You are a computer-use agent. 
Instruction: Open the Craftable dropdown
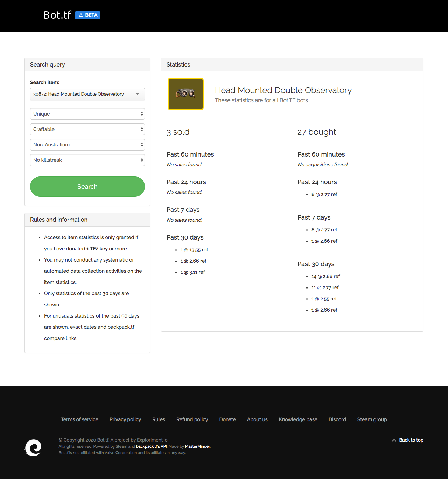[x=87, y=129]
